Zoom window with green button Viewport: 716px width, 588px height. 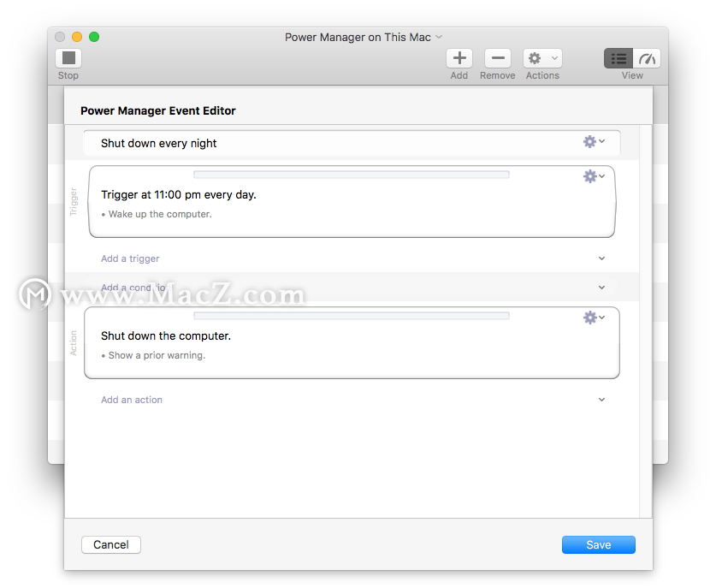coord(94,37)
